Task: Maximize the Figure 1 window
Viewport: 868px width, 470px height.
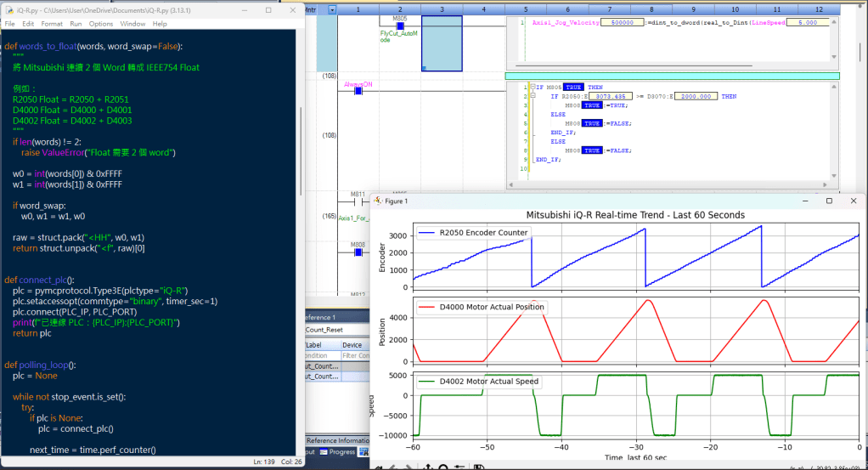Action: pos(829,201)
